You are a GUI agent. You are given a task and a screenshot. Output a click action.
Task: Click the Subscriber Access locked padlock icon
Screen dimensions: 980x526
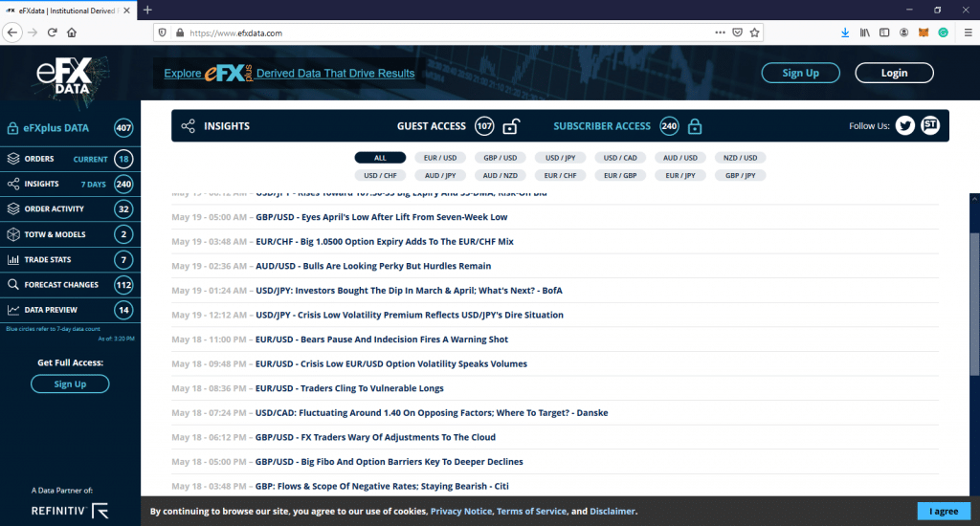(695, 126)
